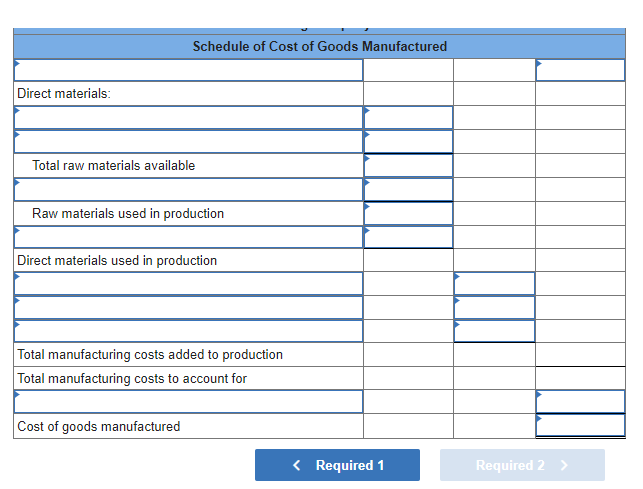Click the Total raw materials available amount field
The image size is (643, 489).
pyautogui.click(x=408, y=166)
